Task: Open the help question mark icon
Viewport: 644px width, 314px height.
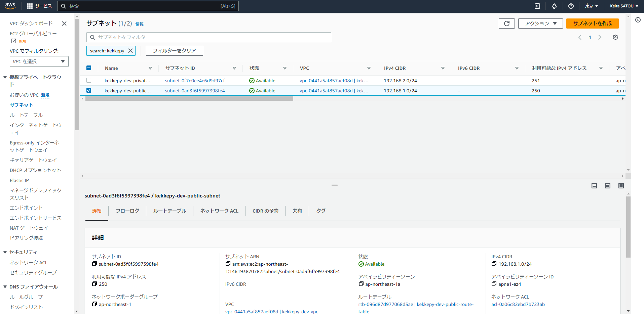Action: coord(571,6)
